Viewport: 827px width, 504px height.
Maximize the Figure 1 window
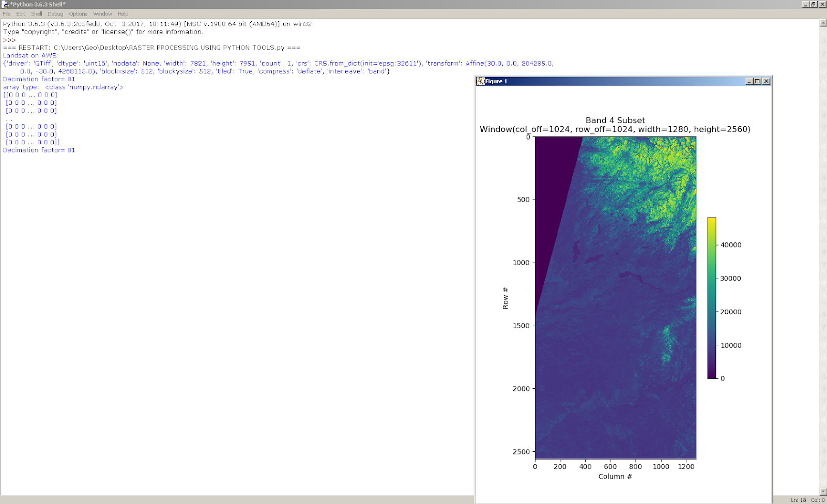point(757,81)
